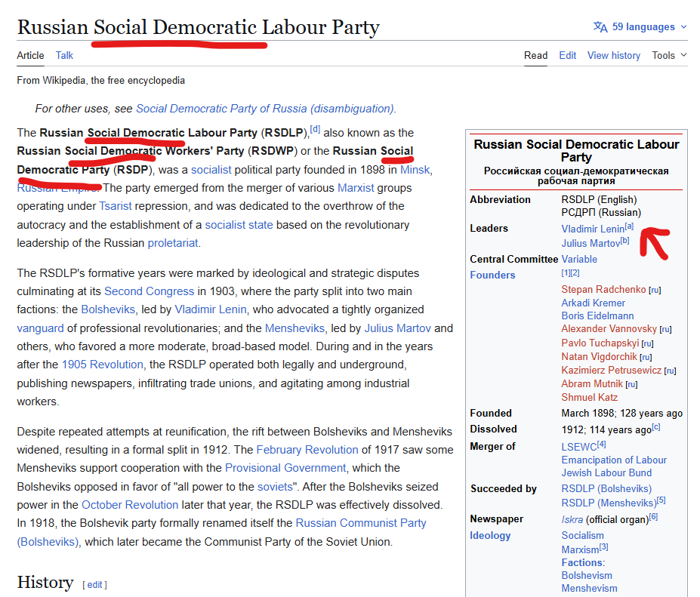Expand the 59 languages dropdown chevron
Viewport: 700px width, 597px height.
tap(683, 26)
